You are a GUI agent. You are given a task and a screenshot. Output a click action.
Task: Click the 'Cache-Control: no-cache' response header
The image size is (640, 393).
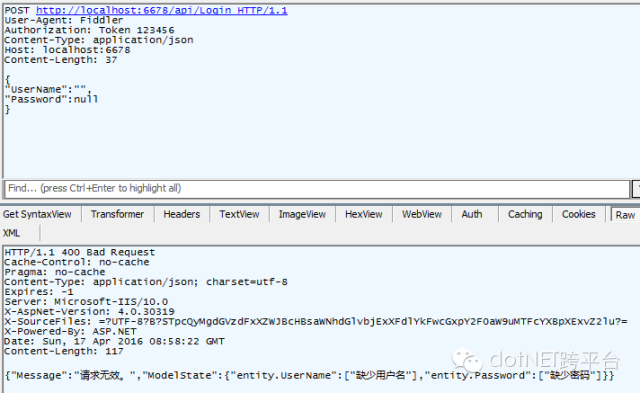[x=77, y=262]
